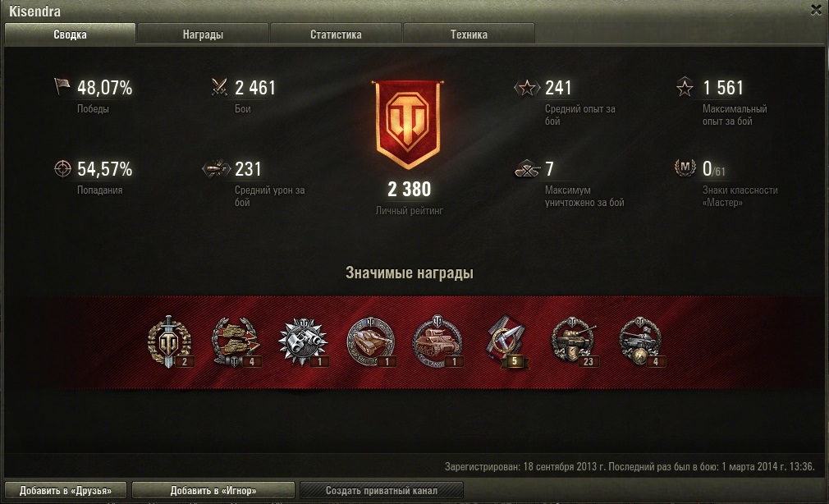Click the crosshair hit ratio icon
This screenshot has width=829, height=504.
(x=62, y=169)
